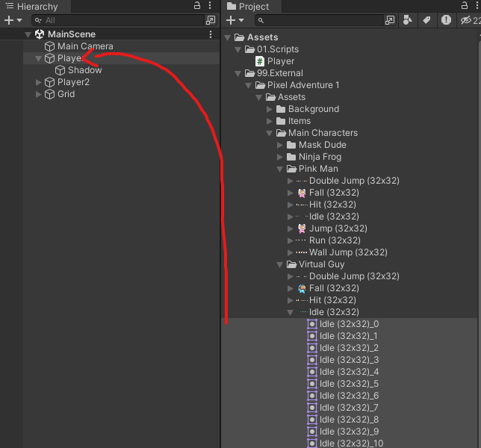
Task: Select the Items folder
Action: click(300, 121)
